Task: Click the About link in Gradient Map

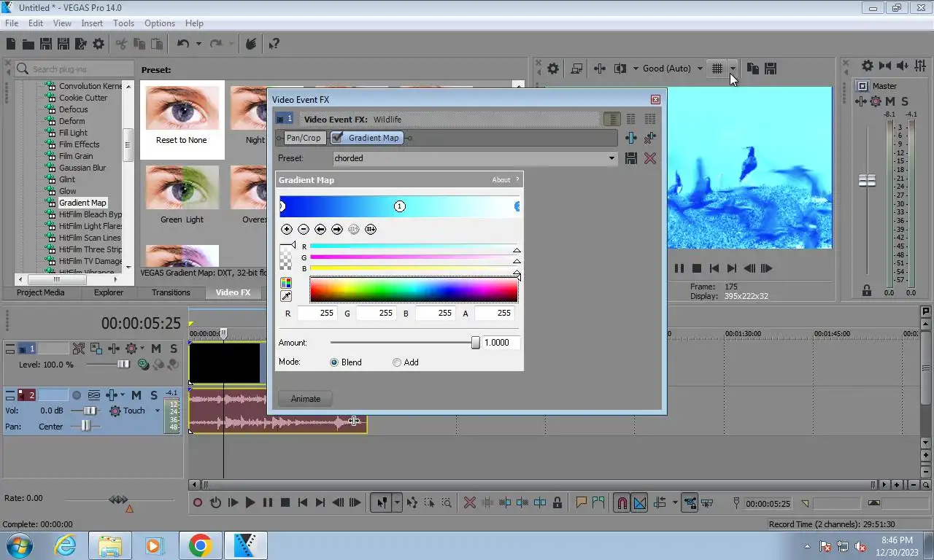Action: tap(501, 180)
